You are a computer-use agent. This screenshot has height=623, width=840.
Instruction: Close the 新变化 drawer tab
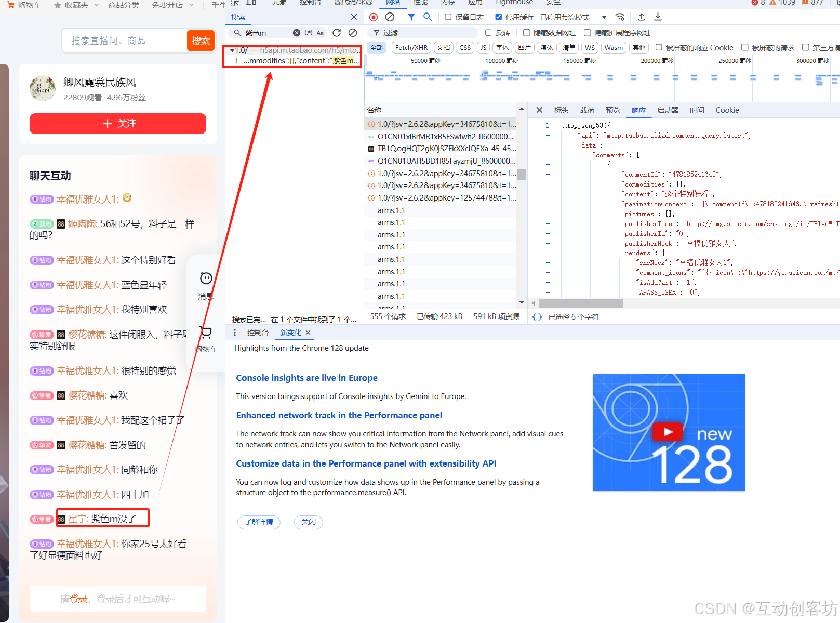pyautogui.click(x=308, y=333)
